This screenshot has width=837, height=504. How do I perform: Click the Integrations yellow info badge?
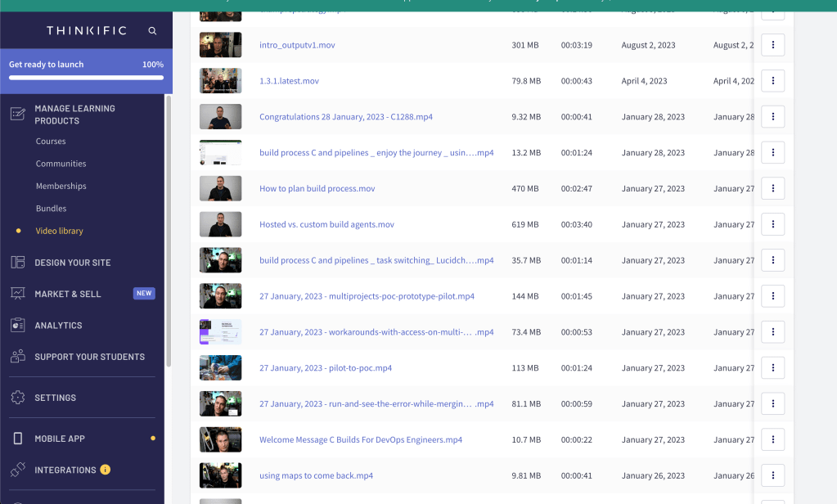pos(106,470)
